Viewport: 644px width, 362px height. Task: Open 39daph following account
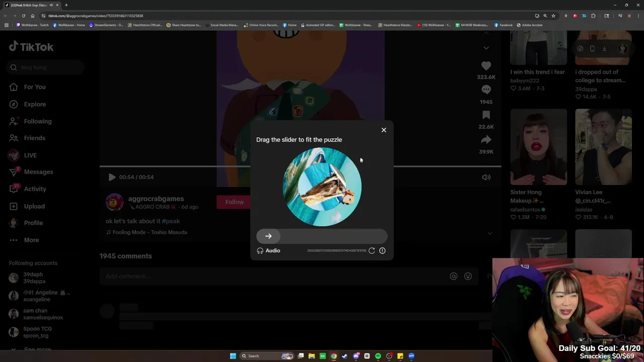[34, 278]
